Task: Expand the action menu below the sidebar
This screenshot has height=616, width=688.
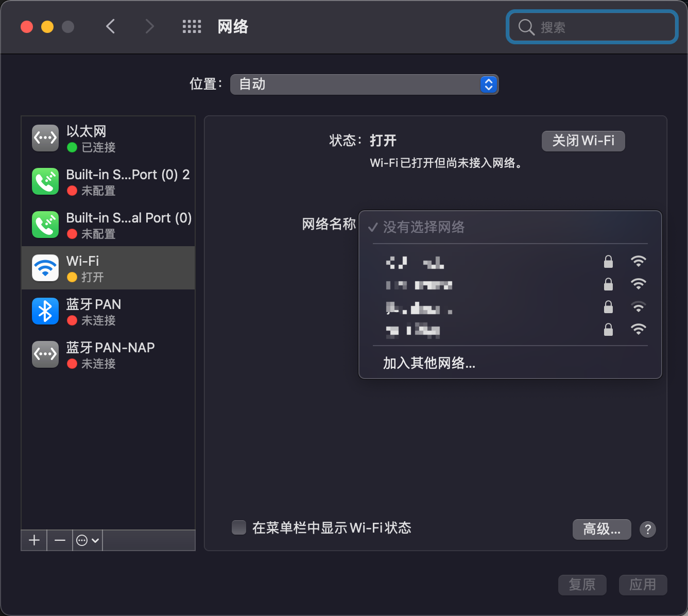Action: click(x=87, y=540)
